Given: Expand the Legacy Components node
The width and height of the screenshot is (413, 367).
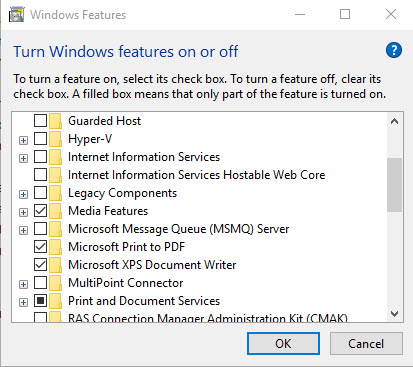Looking at the screenshot, I should tap(23, 194).
